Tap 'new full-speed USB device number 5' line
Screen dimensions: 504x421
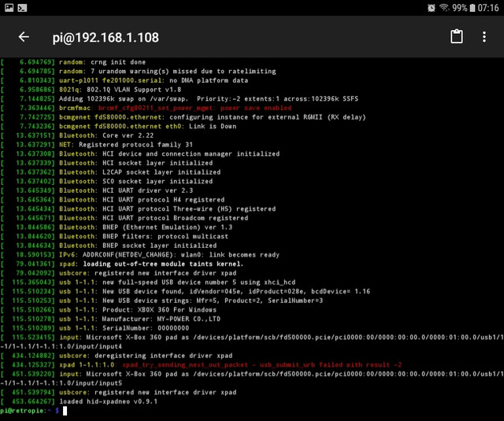coord(148,283)
